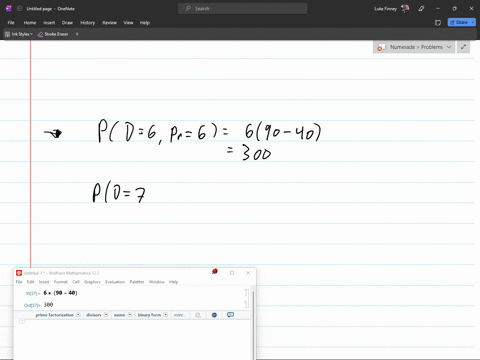Go back using the OneNote back arrow
480x360 pixels.
coord(20,8)
